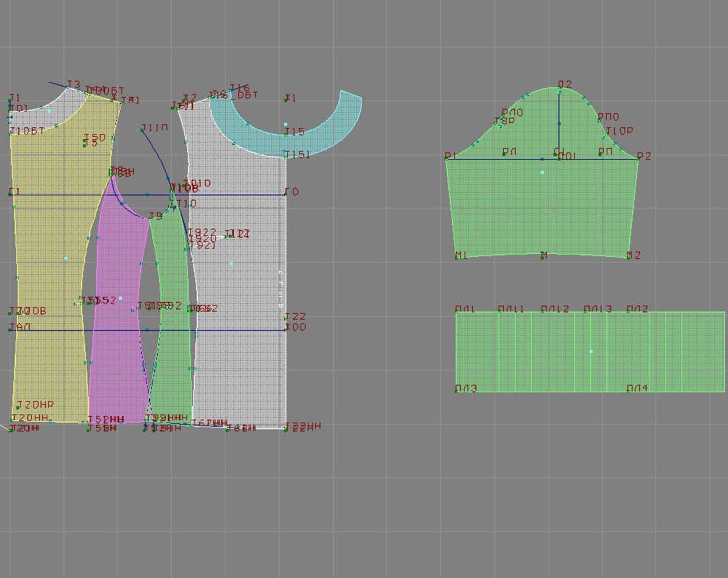Select point M1 at sleeve hem left
This screenshot has width=728, height=578.
(456, 256)
